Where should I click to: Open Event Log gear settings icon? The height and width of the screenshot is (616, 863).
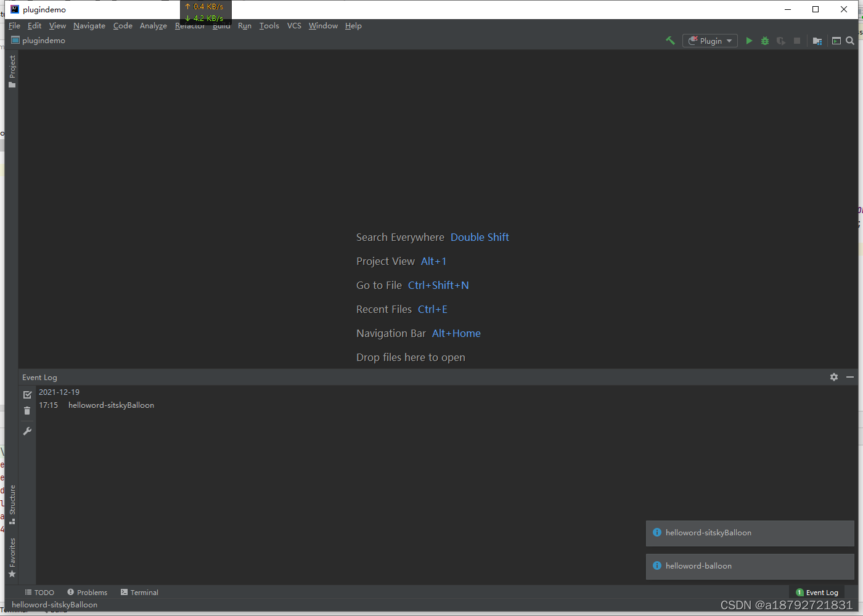click(834, 377)
